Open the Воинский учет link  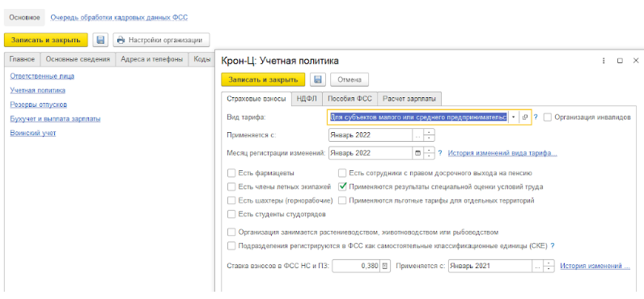tap(33, 133)
